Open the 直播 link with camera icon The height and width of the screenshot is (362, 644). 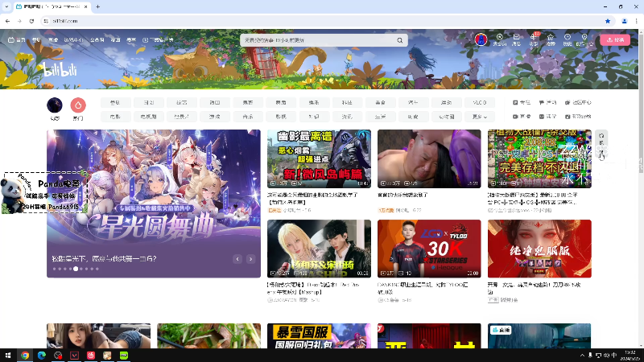point(522,117)
